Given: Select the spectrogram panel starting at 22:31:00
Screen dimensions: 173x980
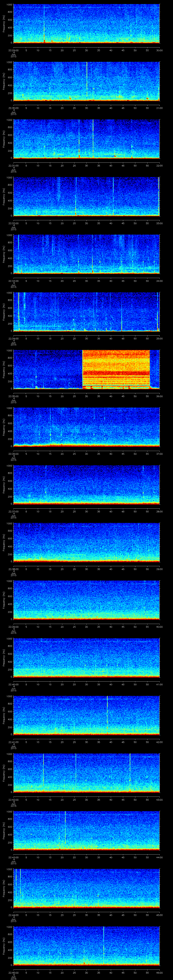Looking at the screenshot, I should pyautogui.click(x=86, y=139).
